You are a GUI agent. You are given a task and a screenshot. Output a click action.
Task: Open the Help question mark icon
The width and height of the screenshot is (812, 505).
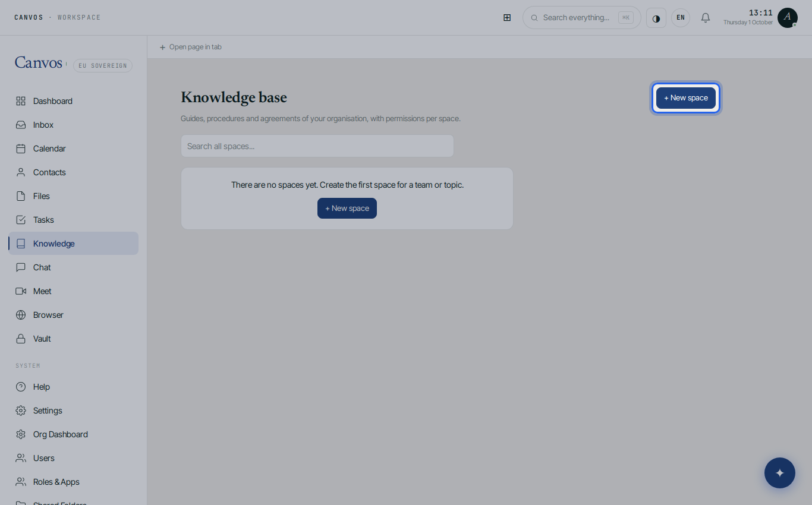(21, 387)
